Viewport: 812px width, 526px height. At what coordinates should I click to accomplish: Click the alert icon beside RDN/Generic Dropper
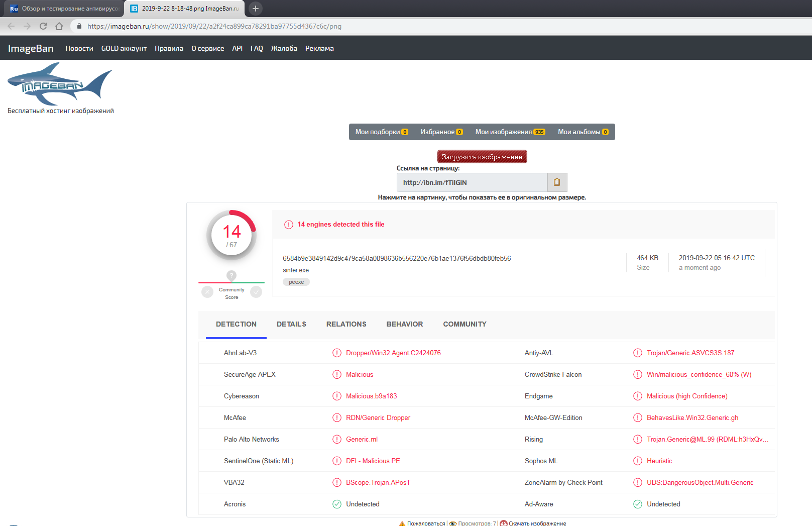(x=337, y=417)
